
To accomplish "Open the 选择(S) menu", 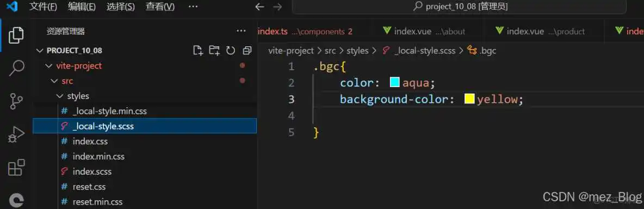I will click(x=120, y=7).
